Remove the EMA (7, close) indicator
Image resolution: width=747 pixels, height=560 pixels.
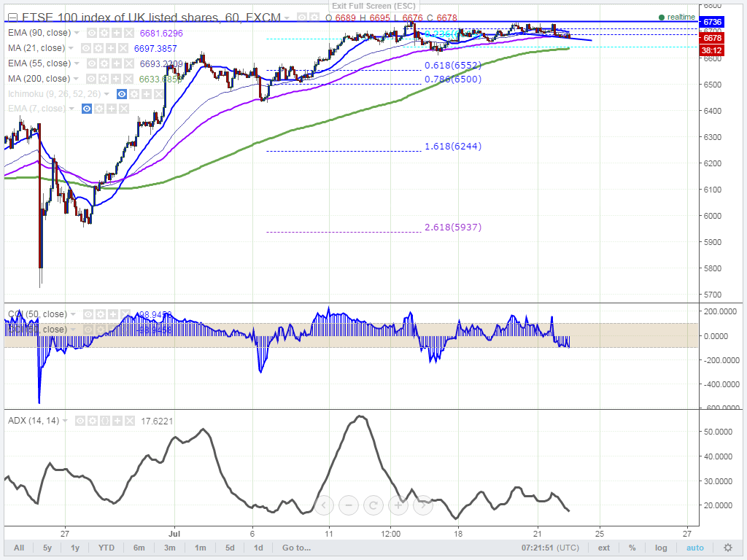click(124, 109)
